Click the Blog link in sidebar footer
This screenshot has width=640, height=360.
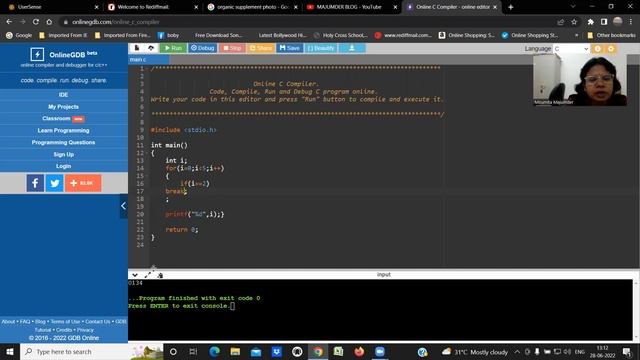tap(40, 322)
